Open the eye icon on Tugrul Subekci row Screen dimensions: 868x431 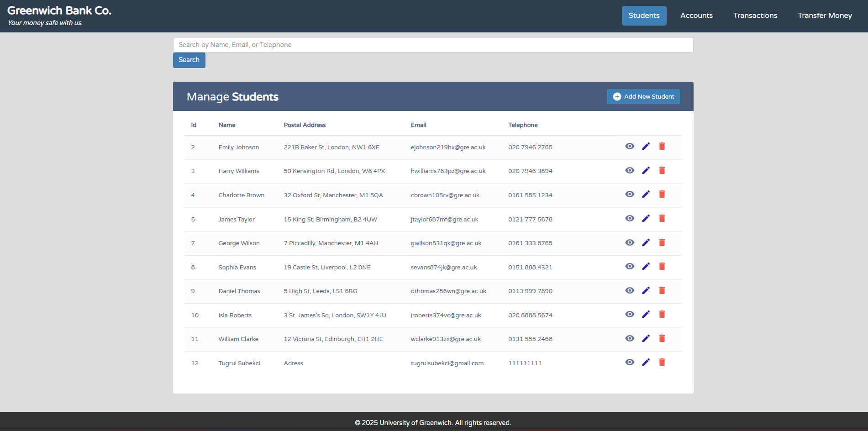pos(630,362)
